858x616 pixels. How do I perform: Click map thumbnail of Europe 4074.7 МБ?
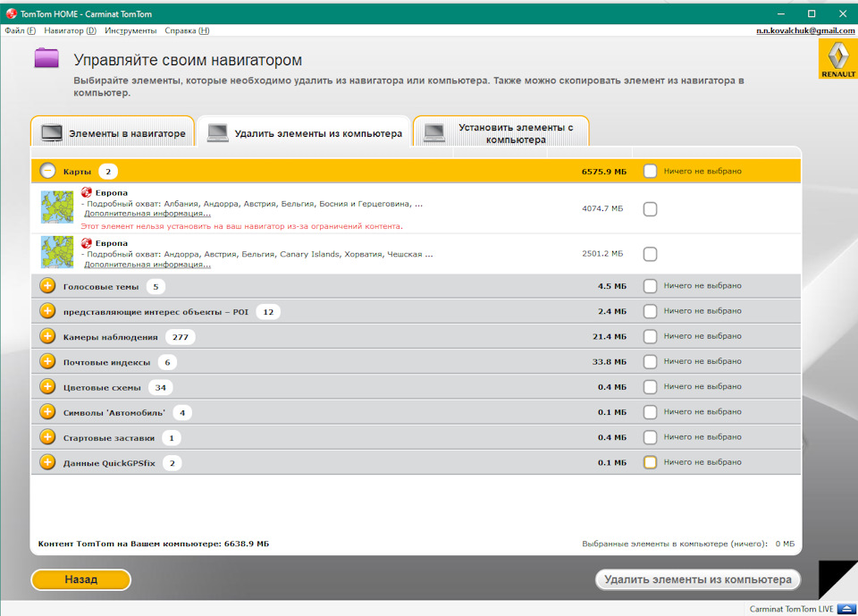pyautogui.click(x=57, y=207)
